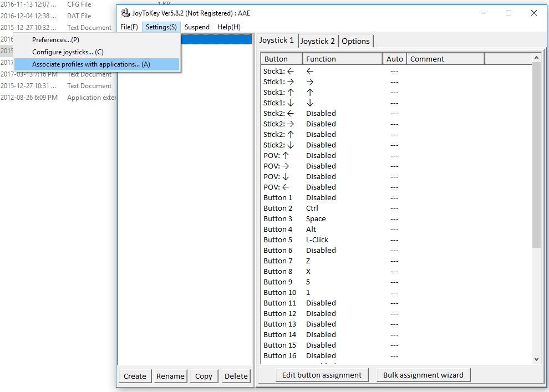Open the Bulk assignment wizard
549x392 pixels.
pos(423,375)
